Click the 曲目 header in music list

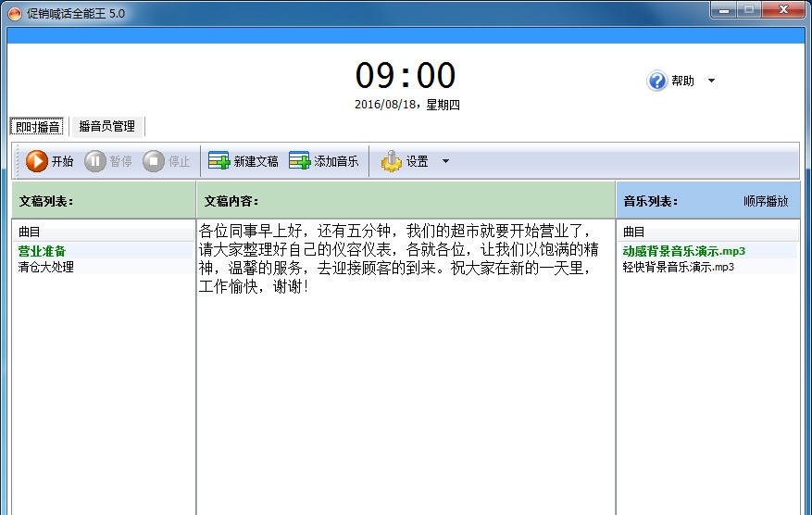point(707,232)
